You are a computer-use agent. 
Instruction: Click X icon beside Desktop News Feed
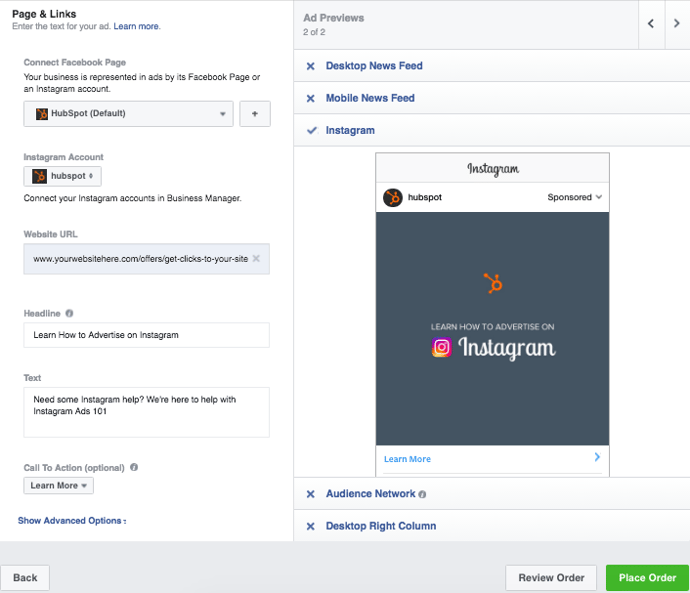[311, 66]
